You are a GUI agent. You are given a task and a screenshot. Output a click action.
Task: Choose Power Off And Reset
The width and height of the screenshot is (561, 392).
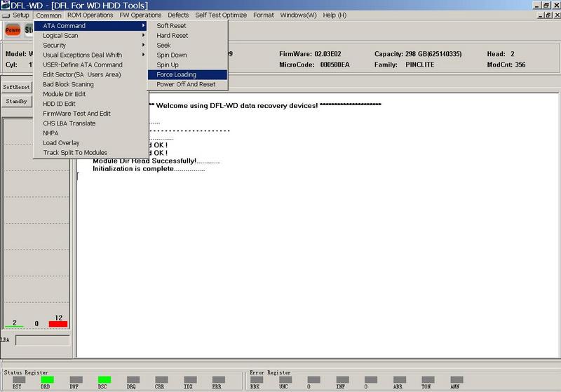(x=187, y=84)
